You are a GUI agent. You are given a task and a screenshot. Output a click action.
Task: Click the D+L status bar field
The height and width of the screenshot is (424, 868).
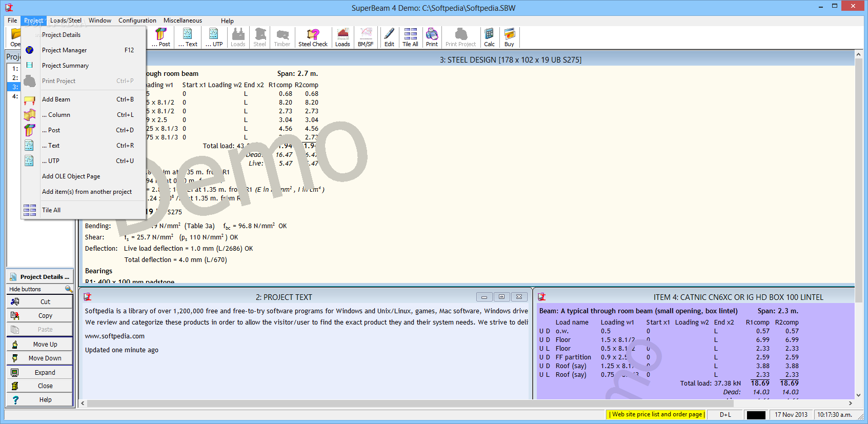(x=725, y=415)
